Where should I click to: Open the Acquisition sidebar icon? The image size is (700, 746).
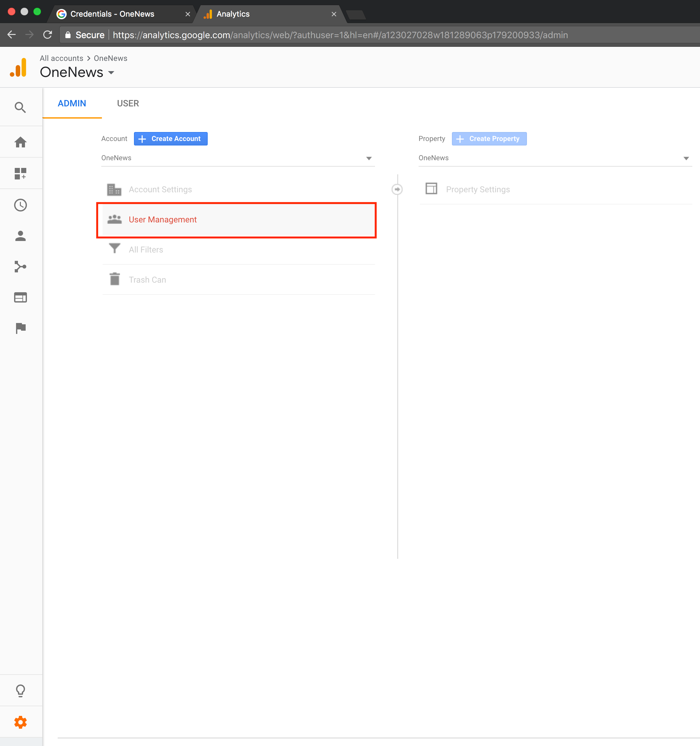coord(20,267)
